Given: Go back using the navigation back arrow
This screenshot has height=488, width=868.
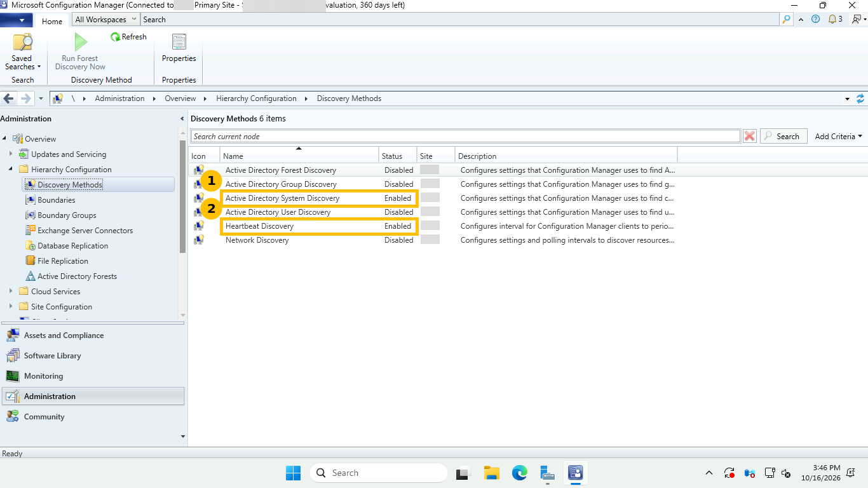Looking at the screenshot, I should (x=9, y=98).
